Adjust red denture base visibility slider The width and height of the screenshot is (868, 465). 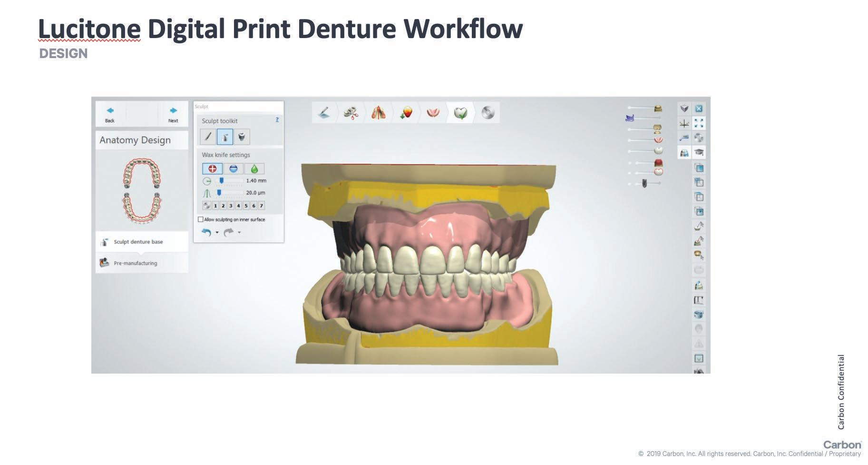(x=645, y=163)
